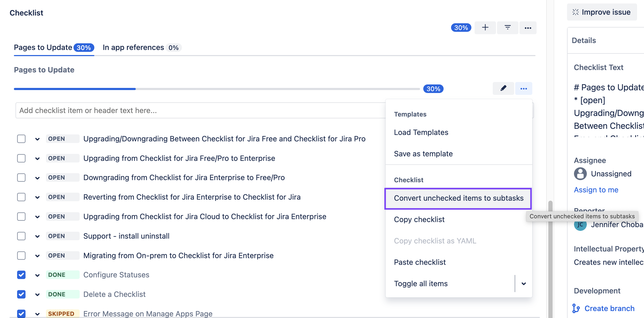This screenshot has width=644, height=318.
Task: Open the ellipsis menu next to the progress bar
Action: click(523, 88)
